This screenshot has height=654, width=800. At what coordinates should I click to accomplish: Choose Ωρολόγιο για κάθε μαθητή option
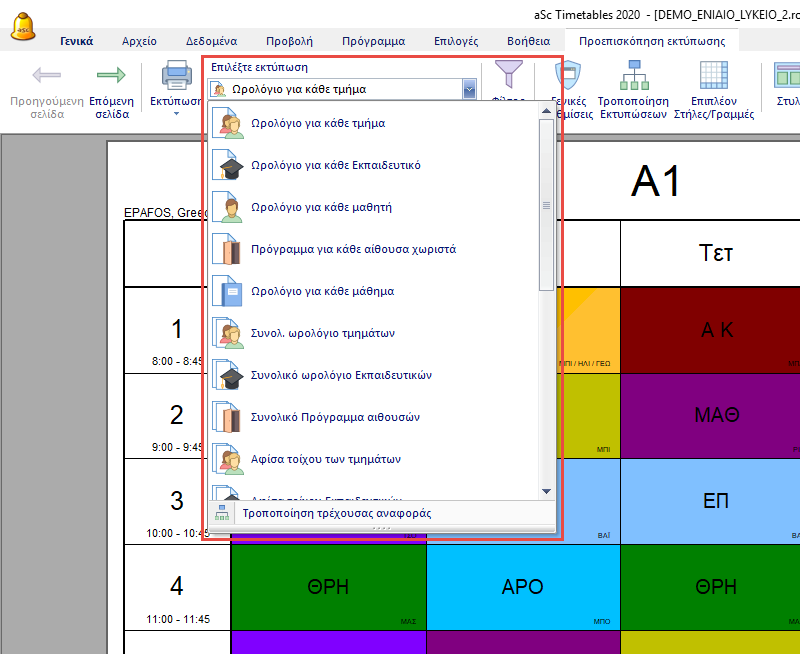click(307, 207)
